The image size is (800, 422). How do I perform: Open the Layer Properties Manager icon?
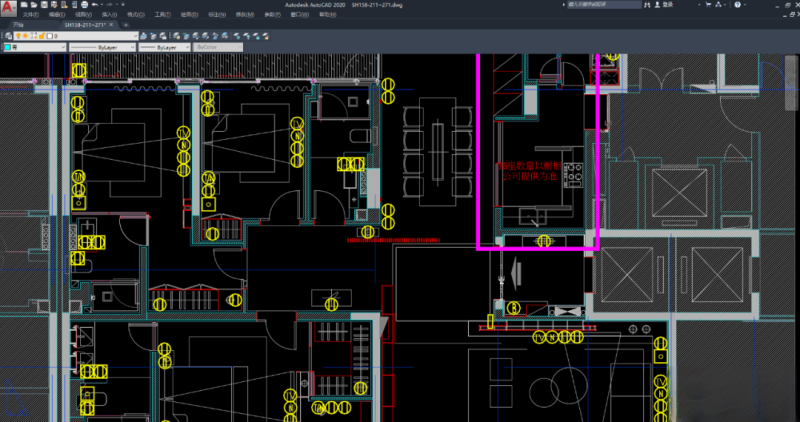8,35
